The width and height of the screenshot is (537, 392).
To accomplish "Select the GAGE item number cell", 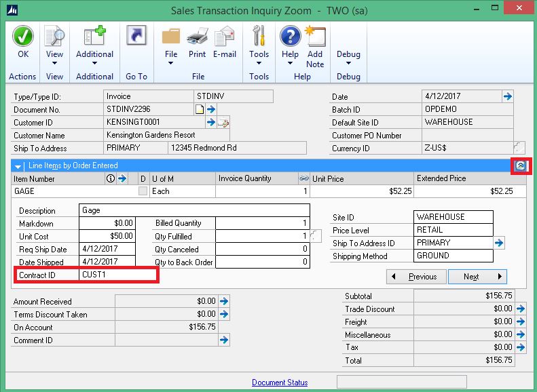I will [75, 191].
